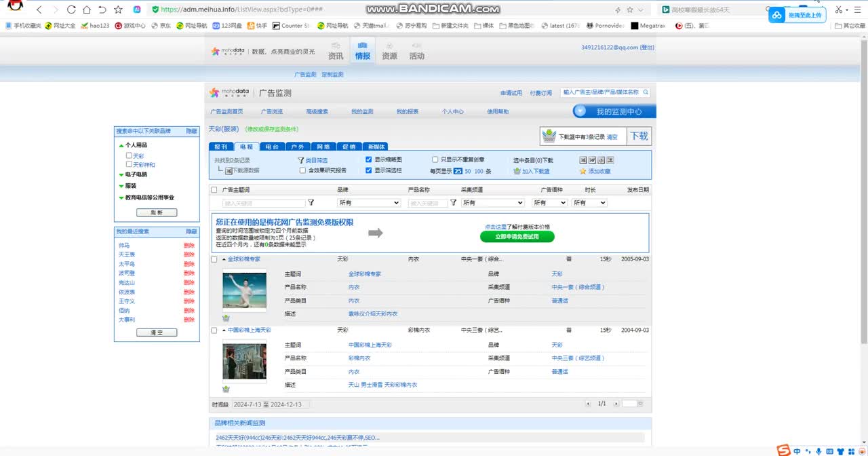This screenshot has height=456, width=868.
Task: Tick the 天彩 brand checkbox
Action: 129,155
